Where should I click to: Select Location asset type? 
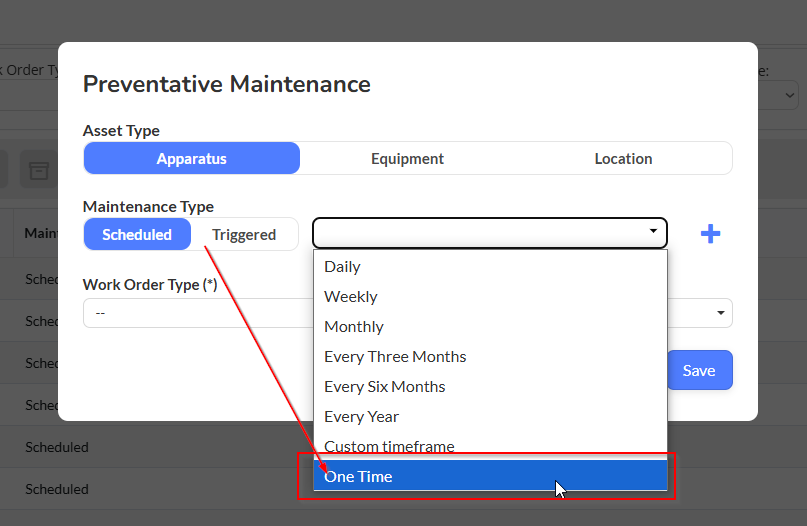click(x=623, y=159)
